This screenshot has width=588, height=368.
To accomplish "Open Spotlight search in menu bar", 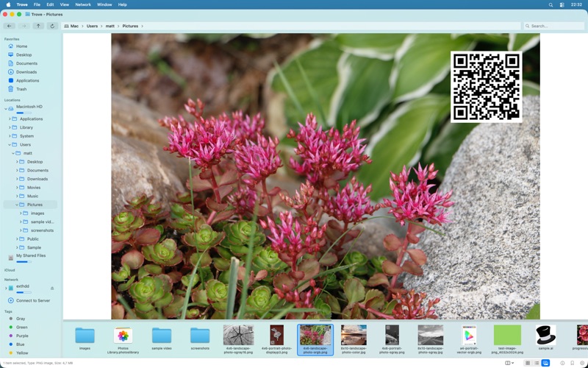I will [x=551, y=5].
